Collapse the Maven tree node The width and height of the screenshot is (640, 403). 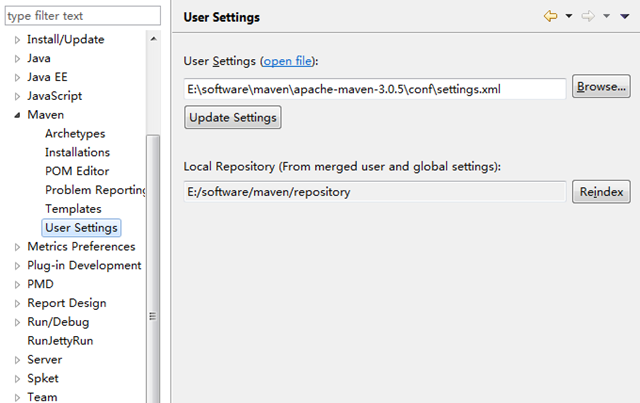tap(17, 115)
